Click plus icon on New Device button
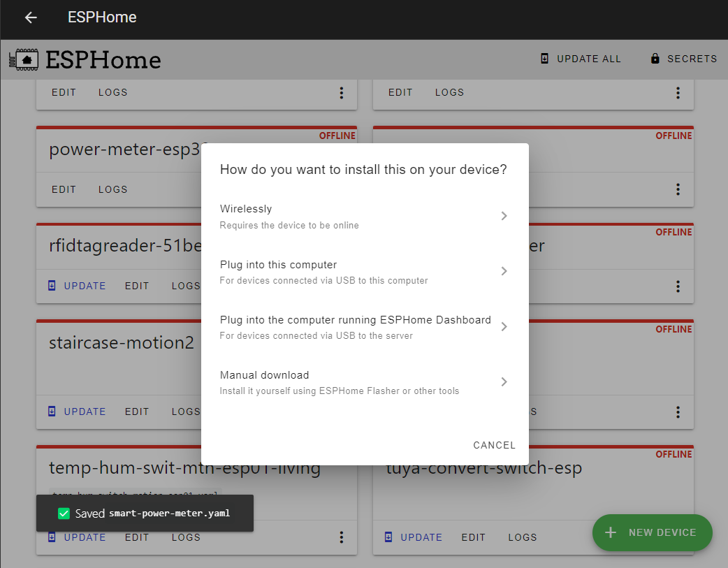Image resolution: width=728 pixels, height=568 pixels. pos(611,532)
